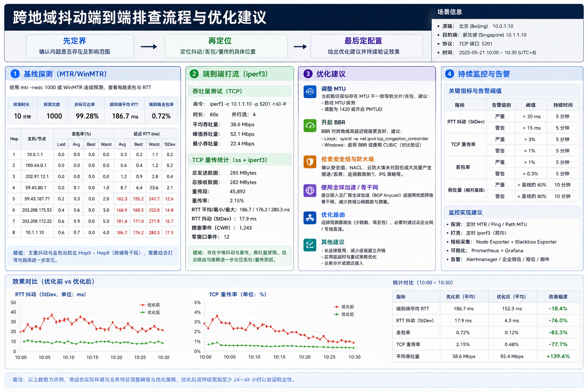Click the 调整 MTU icon

pyautogui.click(x=310, y=92)
